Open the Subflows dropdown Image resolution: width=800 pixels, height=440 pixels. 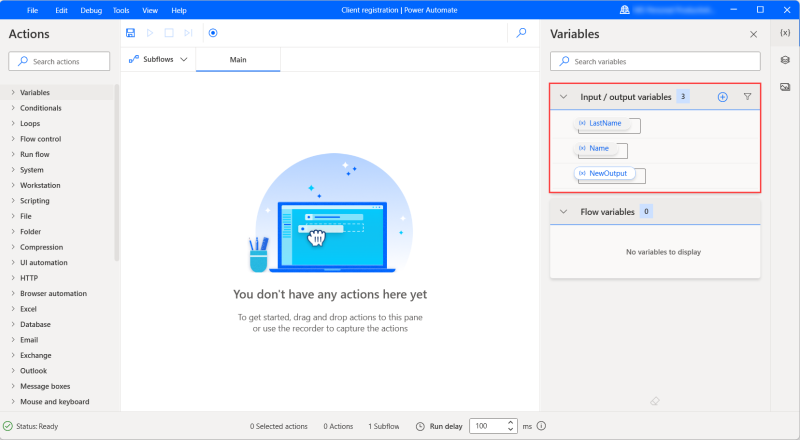point(158,60)
